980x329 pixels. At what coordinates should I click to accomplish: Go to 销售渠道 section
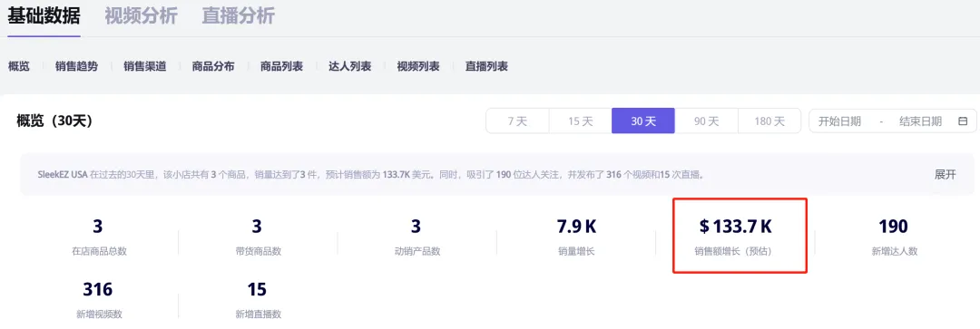coord(145,66)
